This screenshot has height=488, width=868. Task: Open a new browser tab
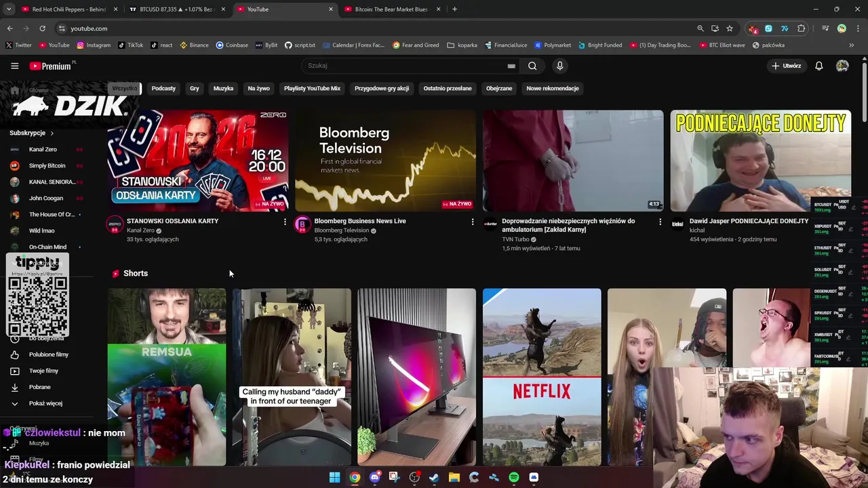click(454, 9)
